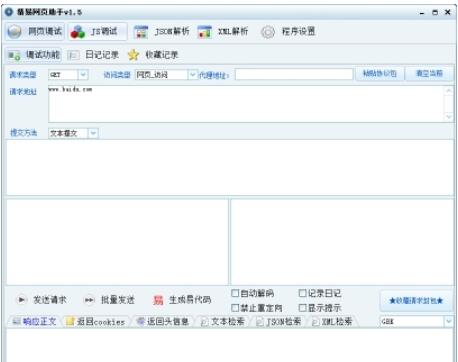This screenshot has height=362, width=458.
Task: Open the JSON解析 tab with the window icon
Action: (161, 32)
